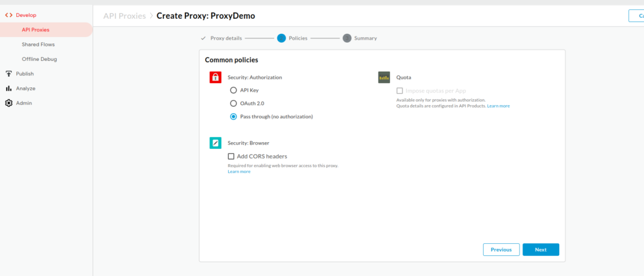
Task: Select Pass through (no authorization) option
Action: click(233, 116)
